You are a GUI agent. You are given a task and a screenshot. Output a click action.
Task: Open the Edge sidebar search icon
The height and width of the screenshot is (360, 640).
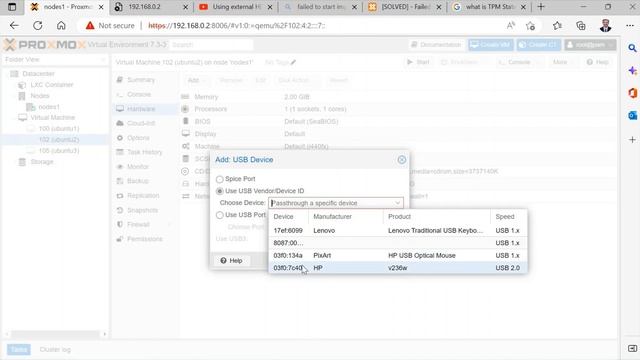point(632,48)
